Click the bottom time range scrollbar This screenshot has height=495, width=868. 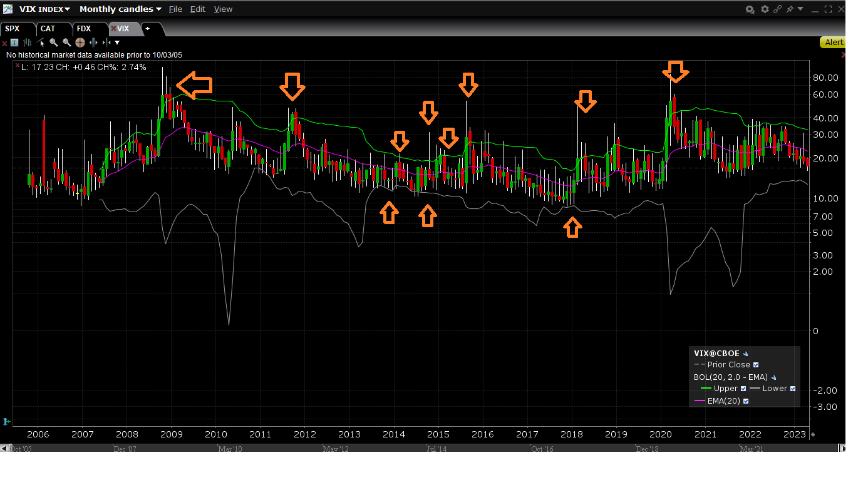[423, 448]
